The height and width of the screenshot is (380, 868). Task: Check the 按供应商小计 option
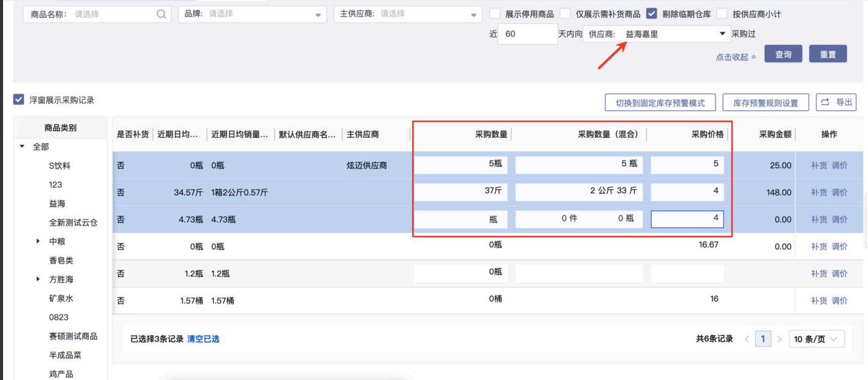coord(722,14)
